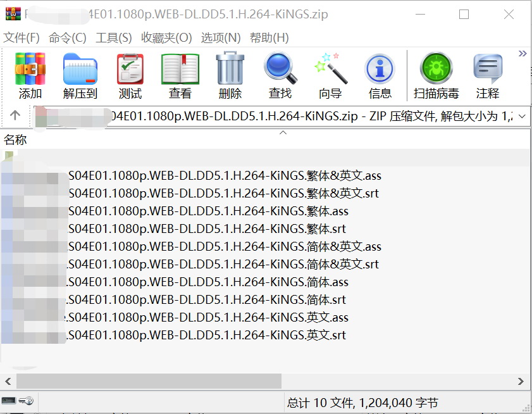
Task: Close the WinRAR window
Action: pyautogui.click(x=509, y=15)
